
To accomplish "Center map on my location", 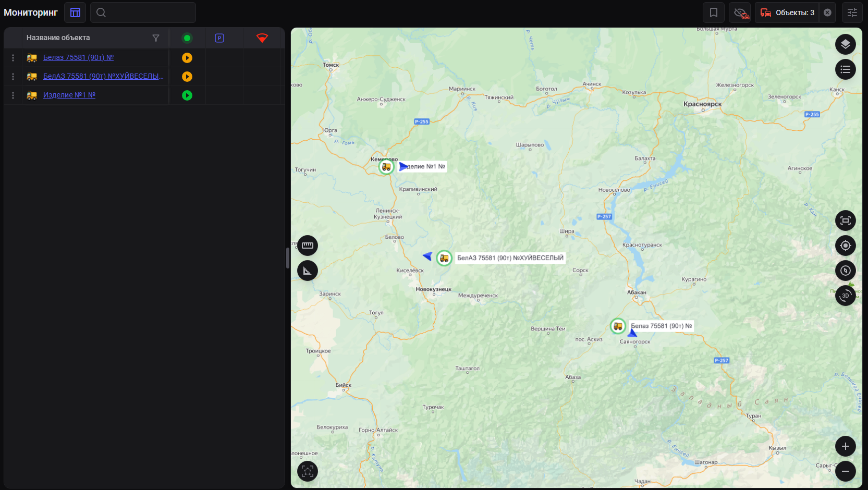I will [845, 246].
